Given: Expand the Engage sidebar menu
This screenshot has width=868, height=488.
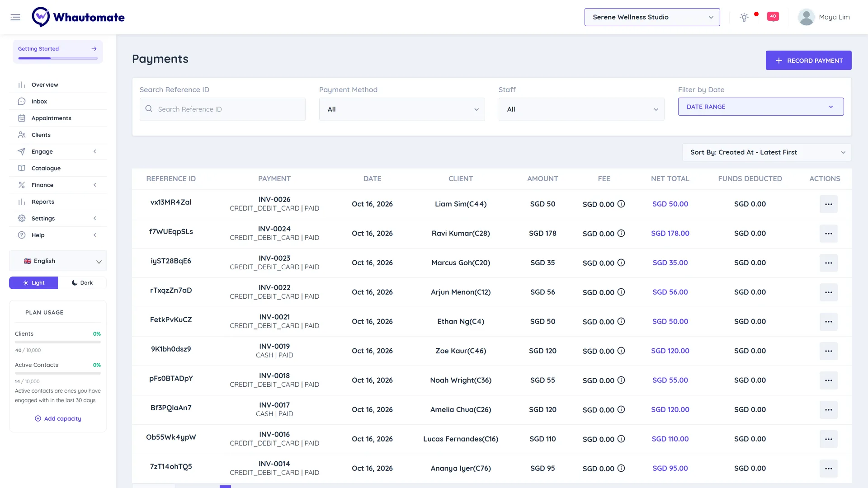Looking at the screenshot, I should 58,151.
